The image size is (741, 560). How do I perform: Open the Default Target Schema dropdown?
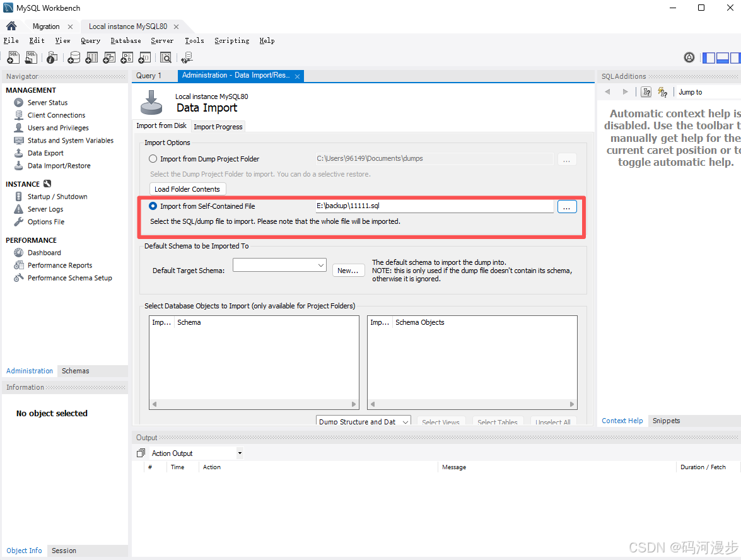(279, 265)
